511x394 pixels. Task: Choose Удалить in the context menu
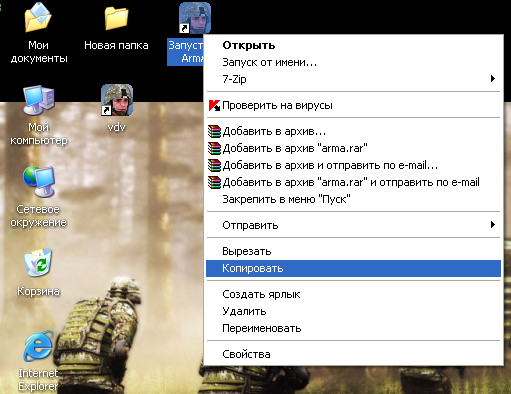pyautogui.click(x=353, y=311)
